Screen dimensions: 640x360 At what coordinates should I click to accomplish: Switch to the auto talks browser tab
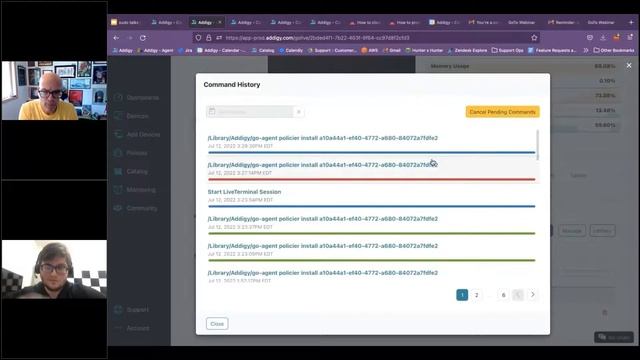(126, 22)
